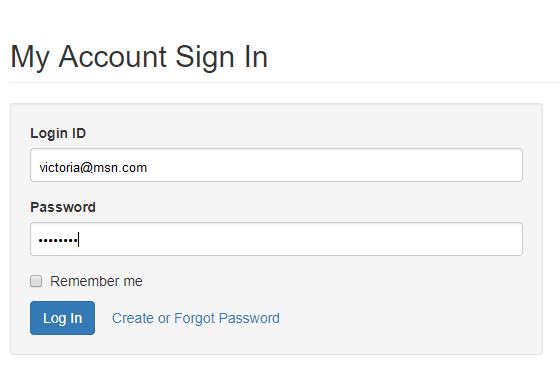The height and width of the screenshot is (383, 560).
Task: Click the Remember me label text
Action: (96, 281)
